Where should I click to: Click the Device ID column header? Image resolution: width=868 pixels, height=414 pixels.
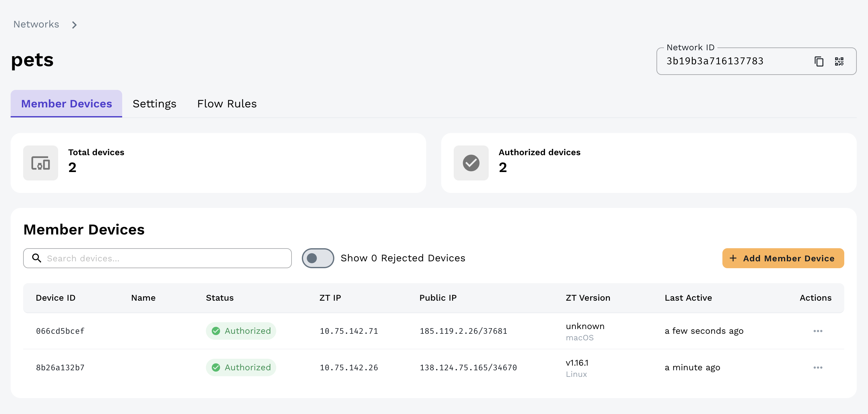point(56,298)
